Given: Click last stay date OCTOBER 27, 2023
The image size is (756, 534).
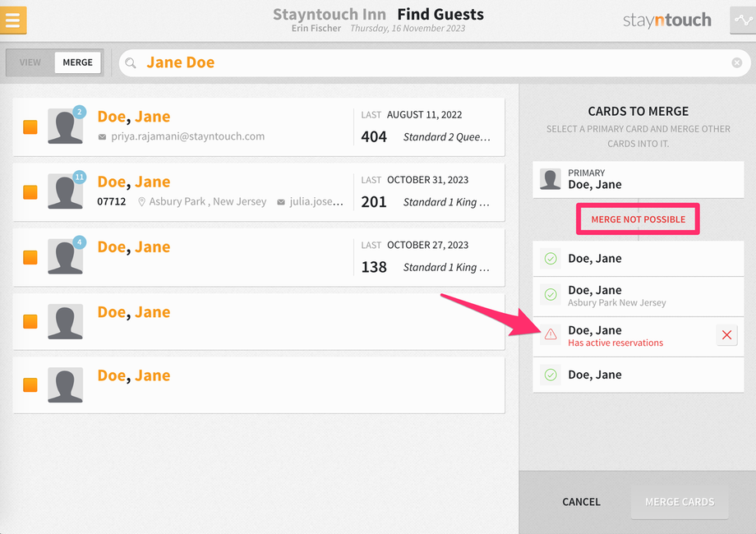Looking at the screenshot, I should click(x=427, y=245).
